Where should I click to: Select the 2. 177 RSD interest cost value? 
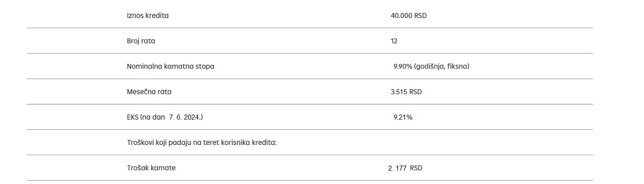(x=405, y=168)
